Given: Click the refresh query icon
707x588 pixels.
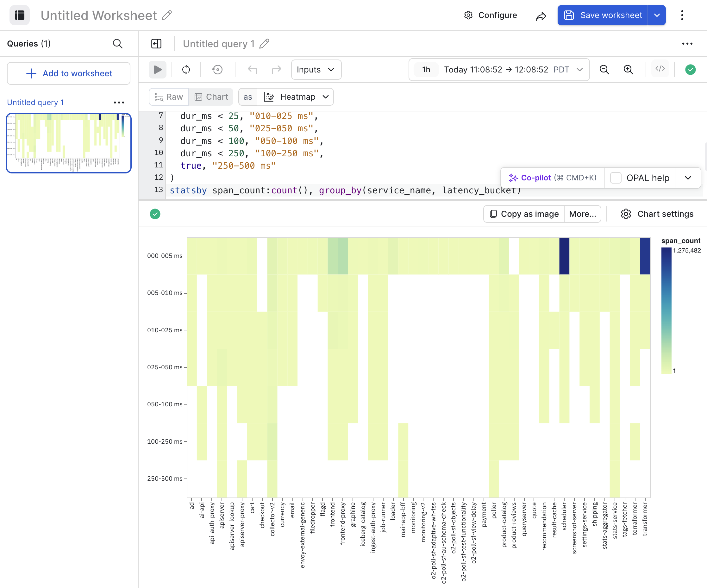Looking at the screenshot, I should pos(186,70).
